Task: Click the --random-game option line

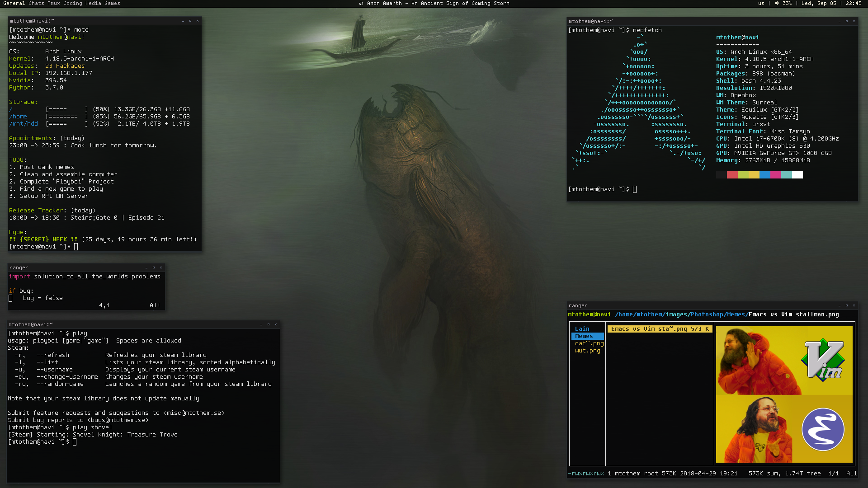Action: pyautogui.click(x=143, y=384)
